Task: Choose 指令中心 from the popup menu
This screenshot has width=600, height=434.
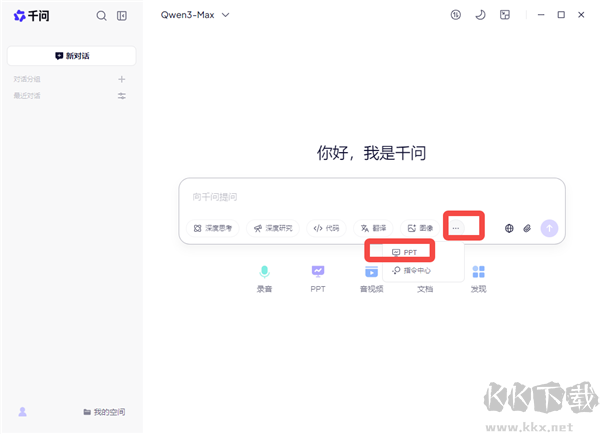Action: pyautogui.click(x=411, y=270)
